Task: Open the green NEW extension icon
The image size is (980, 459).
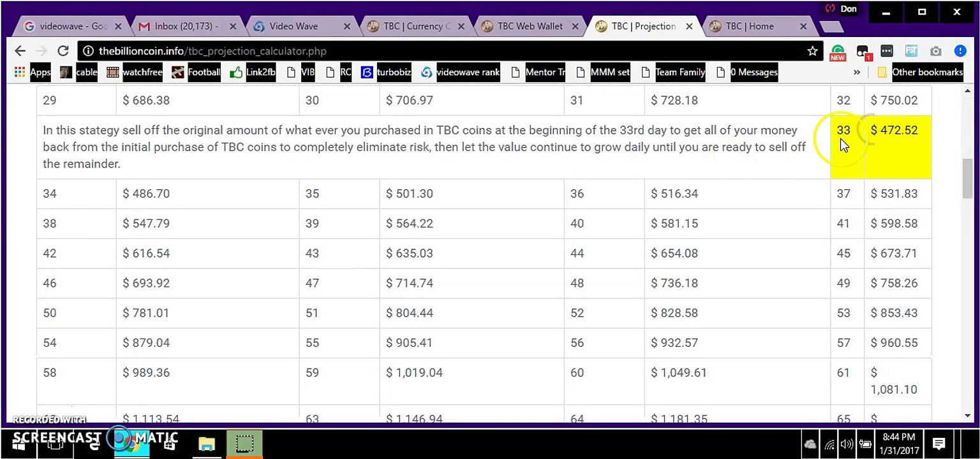Action: click(838, 52)
